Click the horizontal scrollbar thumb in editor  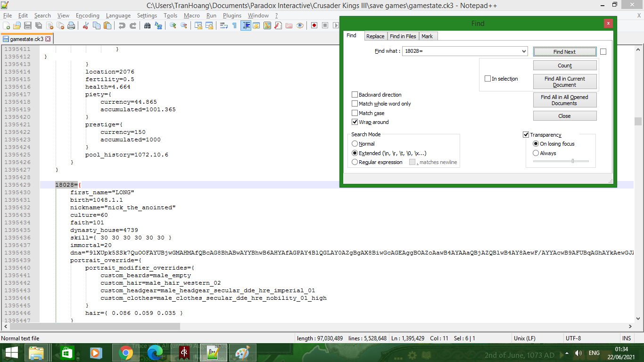(x=96, y=326)
